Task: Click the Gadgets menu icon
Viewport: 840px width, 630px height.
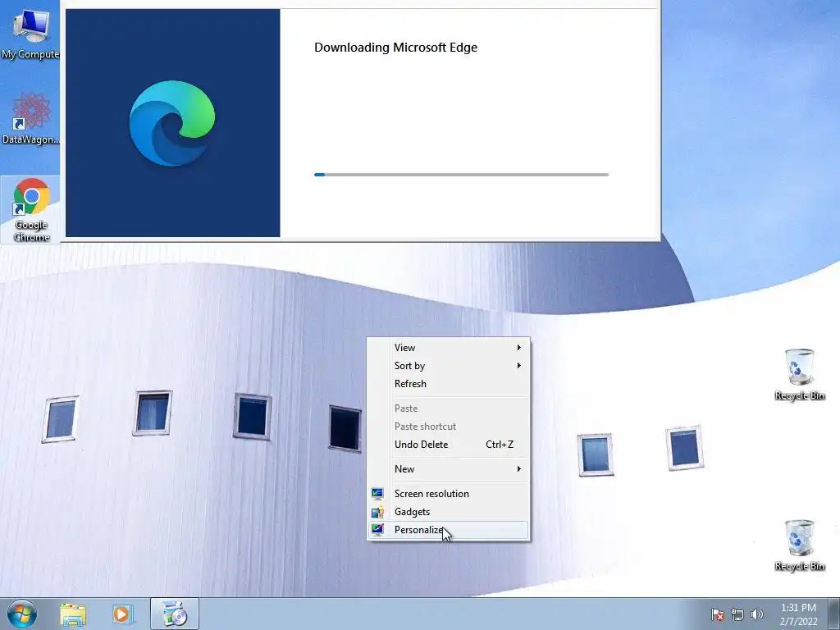Action: click(x=377, y=512)
